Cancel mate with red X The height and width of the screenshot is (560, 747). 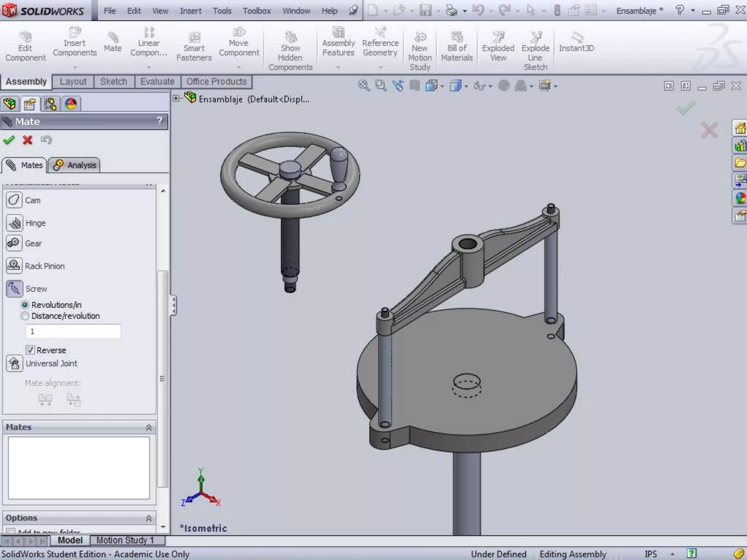[27, 140]
